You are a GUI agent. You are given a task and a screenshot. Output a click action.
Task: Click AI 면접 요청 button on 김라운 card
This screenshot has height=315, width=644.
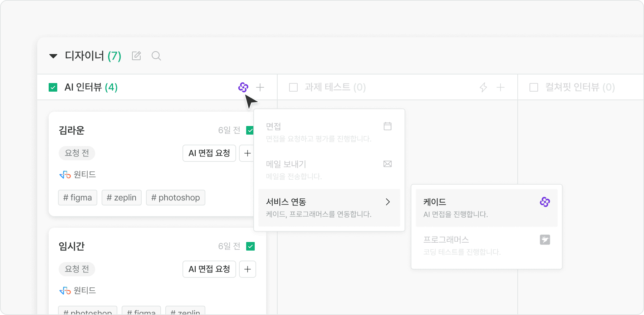(x=209, y=153)
